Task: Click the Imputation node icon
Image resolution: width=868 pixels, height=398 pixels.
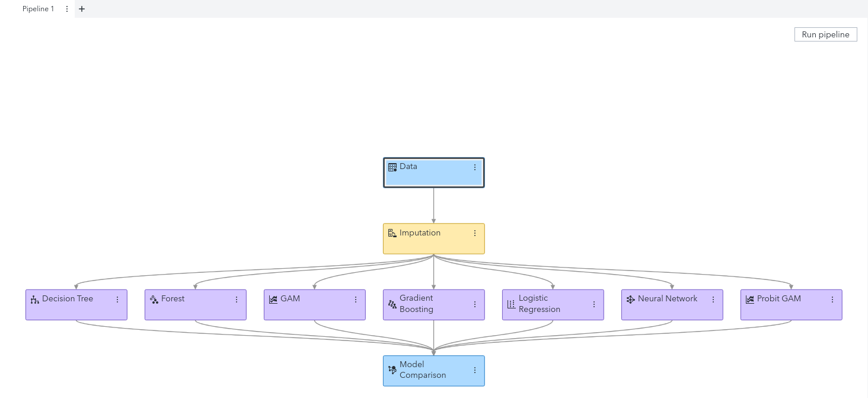Action: click(392, 234)
